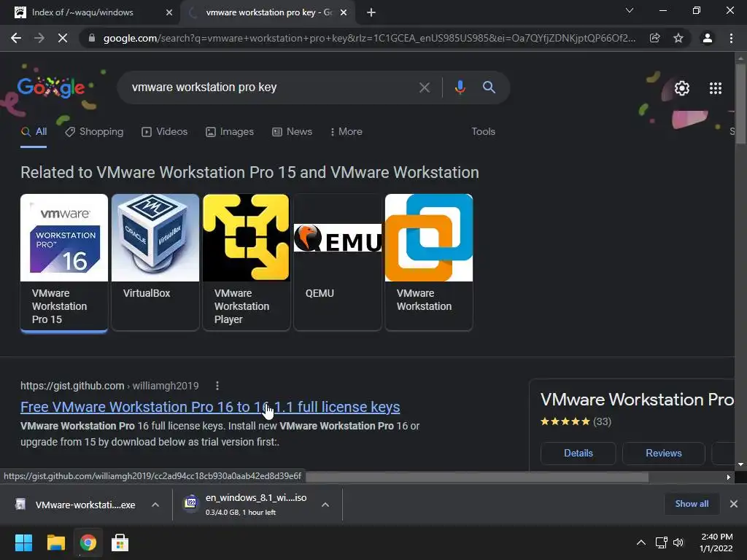Viewport: 747px width, 560px height.
Task: Bookmark this page with the star
Action: click(x=678, y=38)
